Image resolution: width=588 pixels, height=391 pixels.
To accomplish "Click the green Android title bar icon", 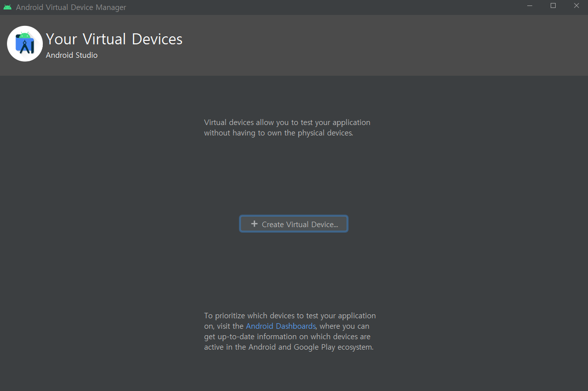I will [7, 7].
